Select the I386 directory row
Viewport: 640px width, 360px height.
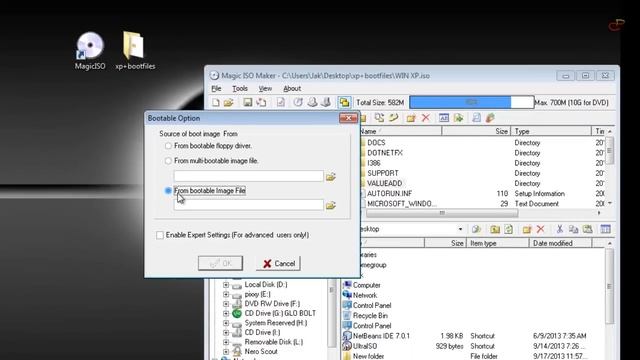[x=482, y=163]
